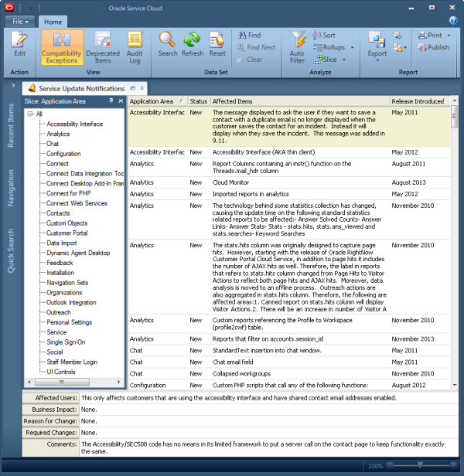This screenshot has width=464, height=476.
Task: Click the Find binoculars button
Action: [249, 36]
